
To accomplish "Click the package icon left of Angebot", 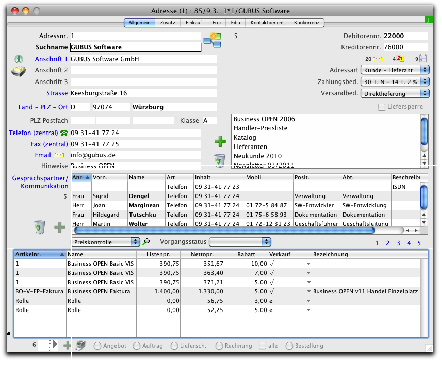I will click(x=80, y=345).
